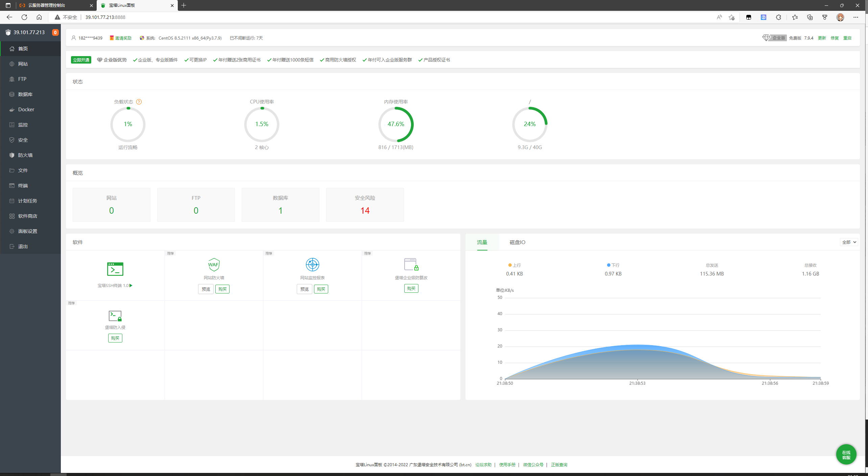Click the 软件商店 grid icon in sidebar
Image resolution: width=868 pixels, height=476 pixels.
pyautogui.click(x=12, y=216)
